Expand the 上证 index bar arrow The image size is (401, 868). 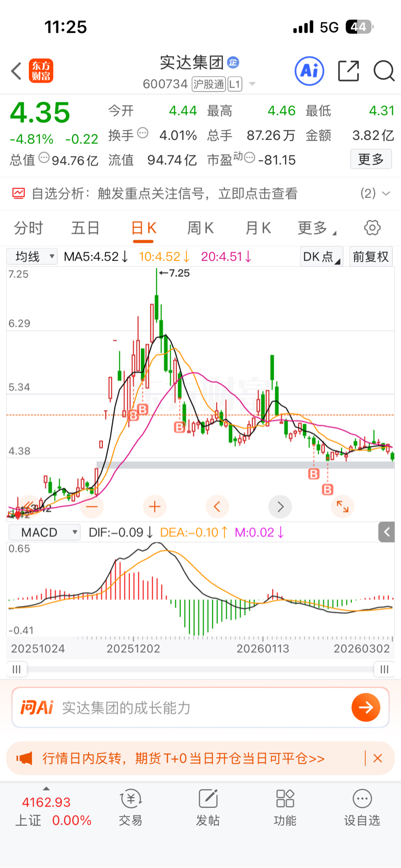(x=46, y=789)
